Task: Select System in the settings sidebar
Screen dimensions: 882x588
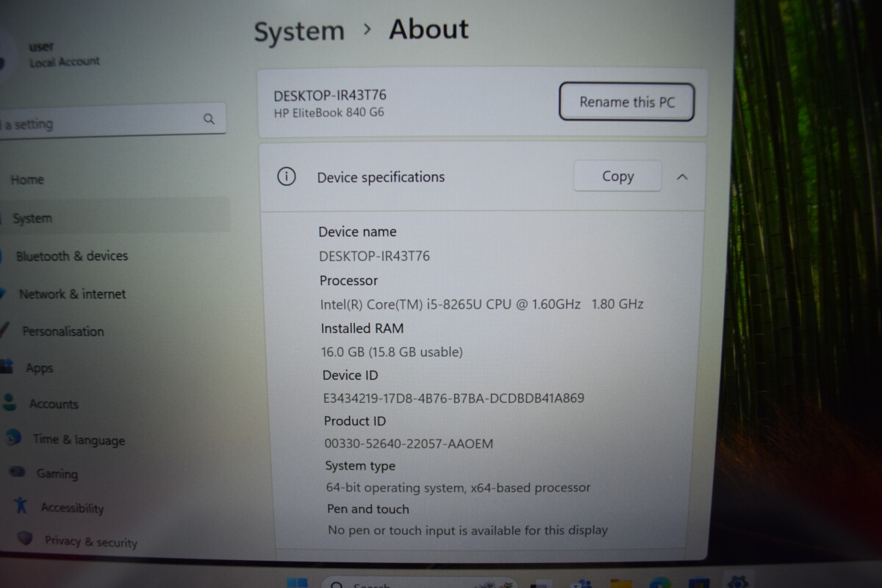Action: [x=115, y=218]
